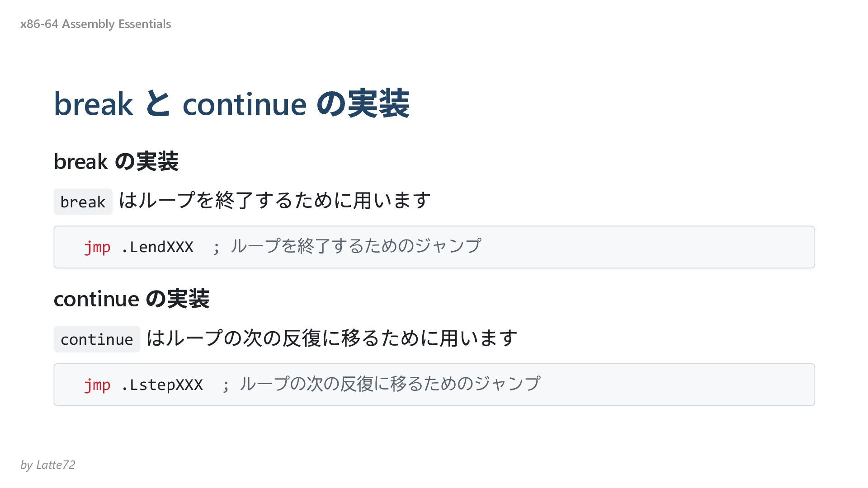
Task: Click the sentence 'はループを終了するために用います'
Action: coord(274,200)
